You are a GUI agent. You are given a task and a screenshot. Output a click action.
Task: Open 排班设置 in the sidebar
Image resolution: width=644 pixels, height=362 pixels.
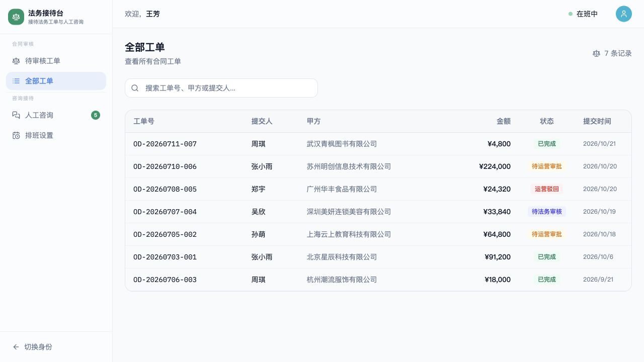[56, 135]
